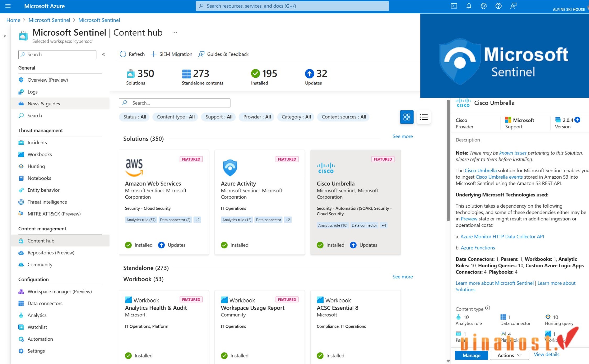589x364 pixels.
Task: Open the Category : All filter
Action: pos(296,117)
